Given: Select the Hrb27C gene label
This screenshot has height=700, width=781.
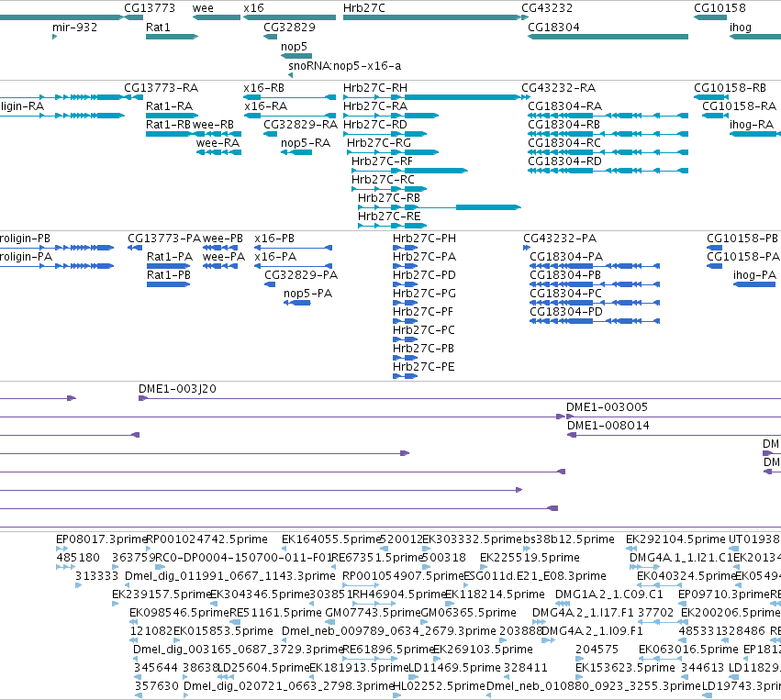Looking at the screenshot, I should (x=363, y=8).
